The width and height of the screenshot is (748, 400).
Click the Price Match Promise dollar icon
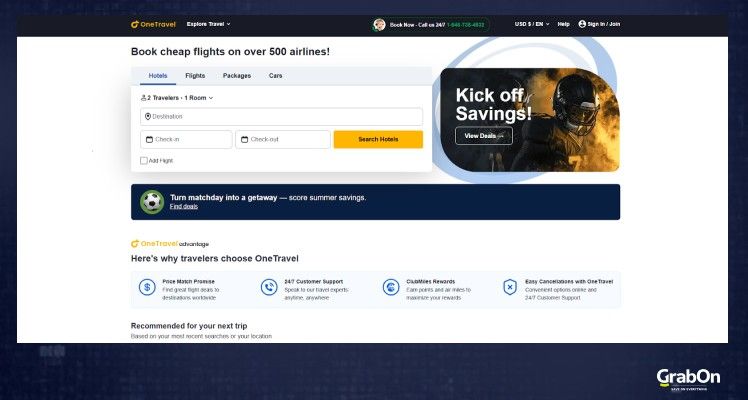click(x=147, y=287)
